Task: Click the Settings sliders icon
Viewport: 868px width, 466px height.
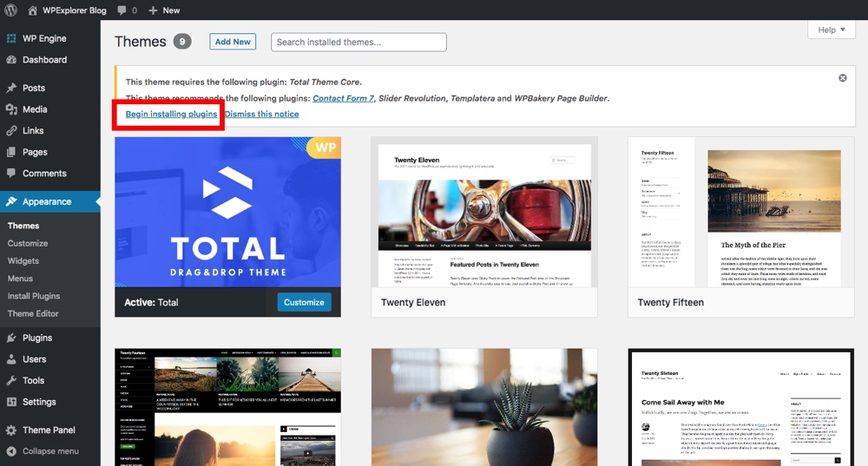Action: pos(11,402)
